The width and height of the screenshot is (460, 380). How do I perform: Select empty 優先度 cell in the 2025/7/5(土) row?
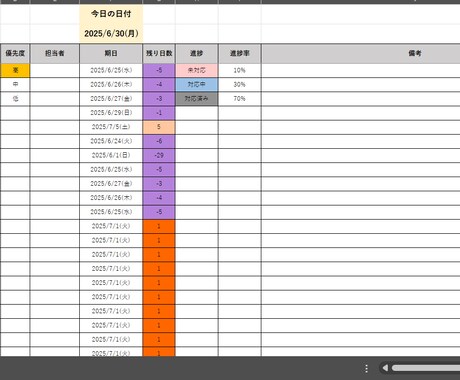(x=15, y=127)
